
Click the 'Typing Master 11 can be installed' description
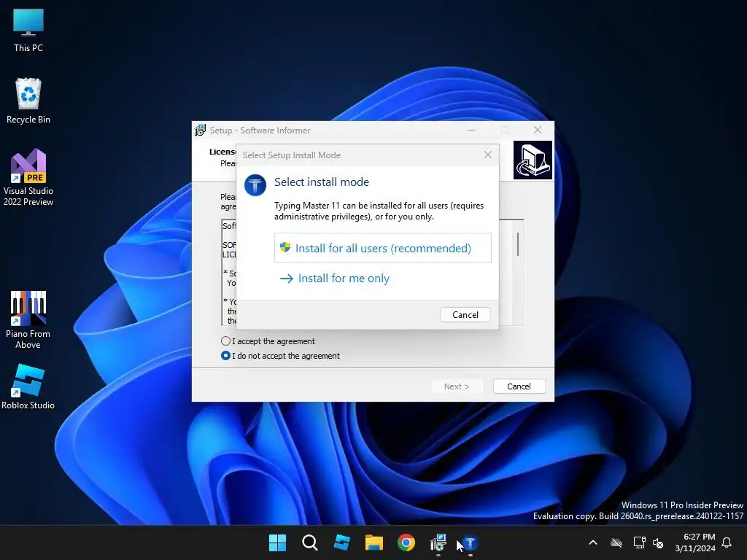379,211
